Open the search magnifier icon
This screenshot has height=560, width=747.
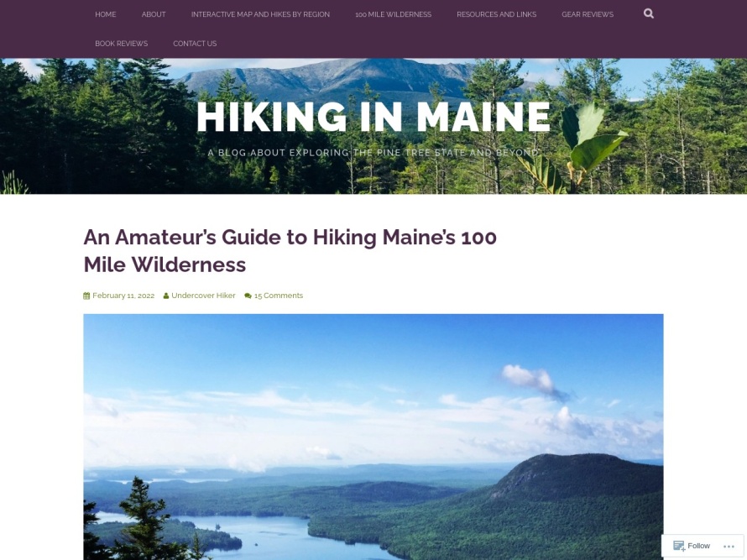pos(649,13)
